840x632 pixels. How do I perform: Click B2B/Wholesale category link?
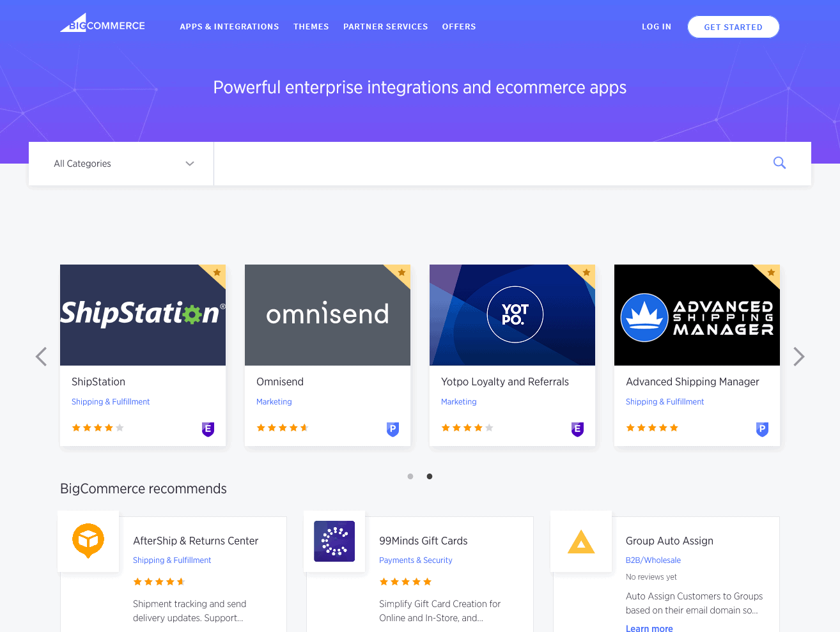(x=653, y=560)
